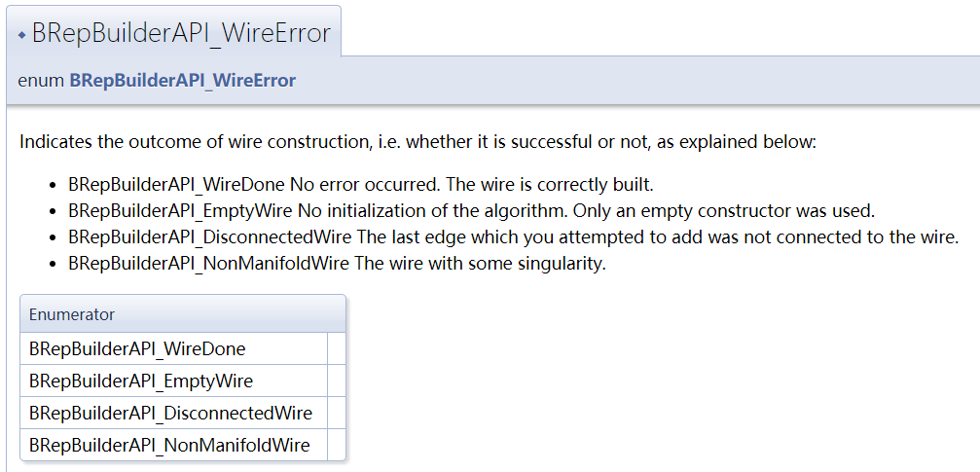Click the 'No error occurred' list item text
This screenshot has width=980, height=472.
click(361, 185)
